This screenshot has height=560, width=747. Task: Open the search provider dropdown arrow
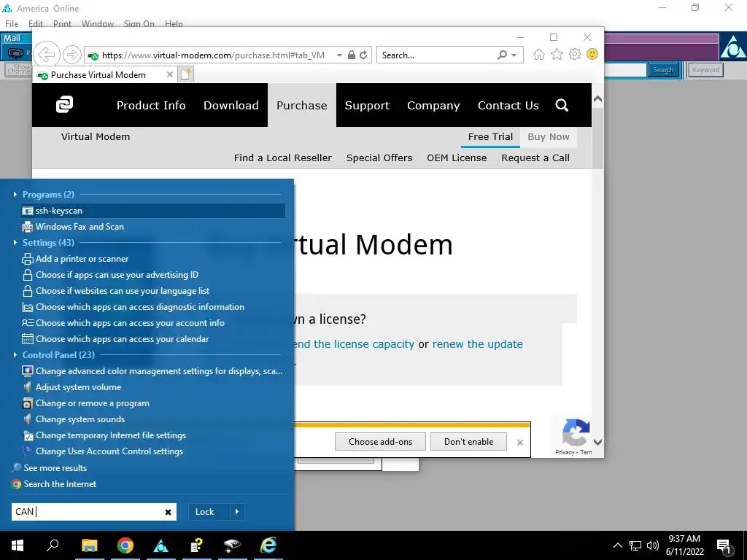pyautogui.click(x=514, y=55)
